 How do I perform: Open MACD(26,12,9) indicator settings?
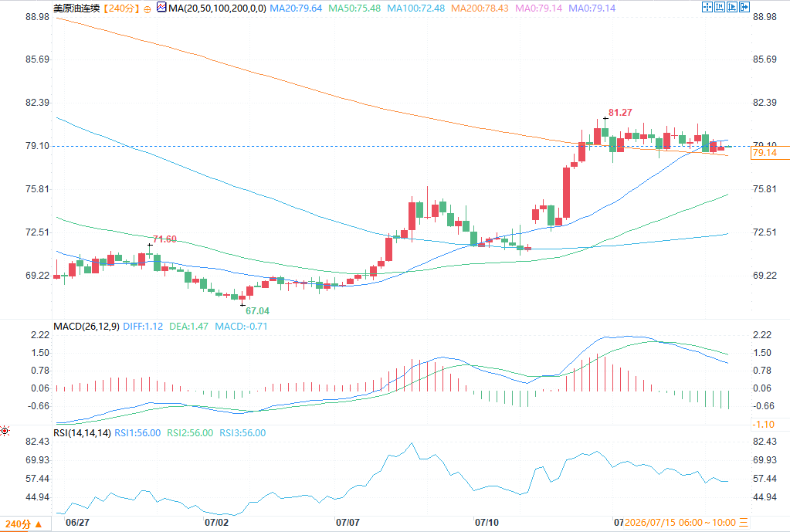86,327
